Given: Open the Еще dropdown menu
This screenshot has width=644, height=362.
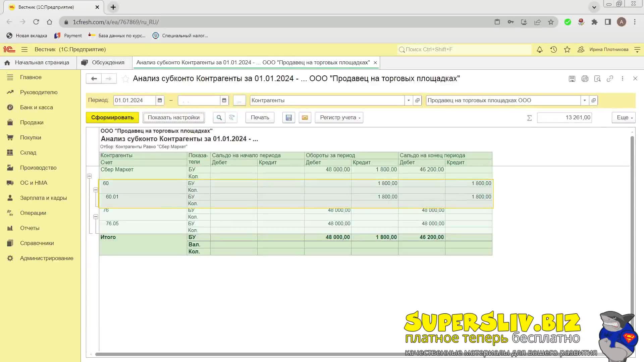Looking at the screenshot, I should click(x=624, y=118).
